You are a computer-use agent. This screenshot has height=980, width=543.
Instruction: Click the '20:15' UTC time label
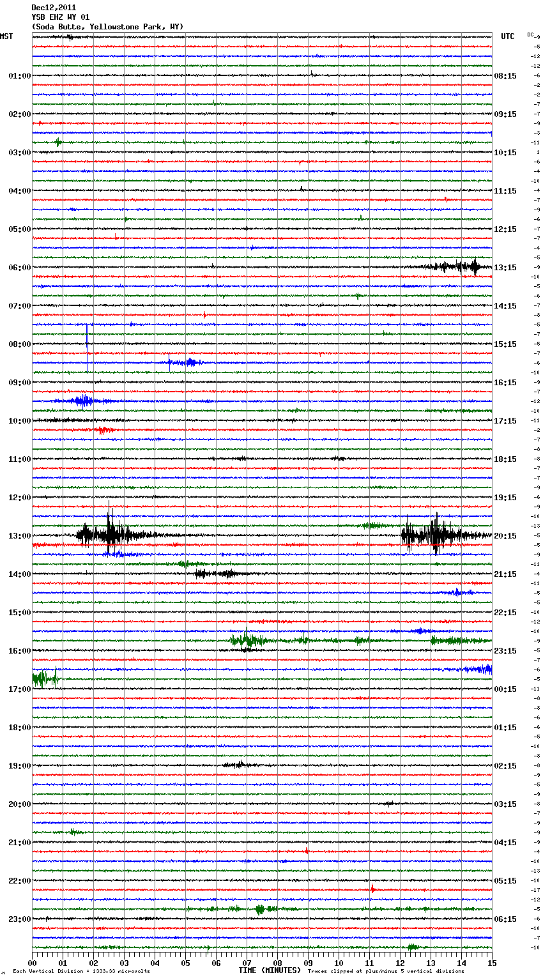(x=505, y=536)
